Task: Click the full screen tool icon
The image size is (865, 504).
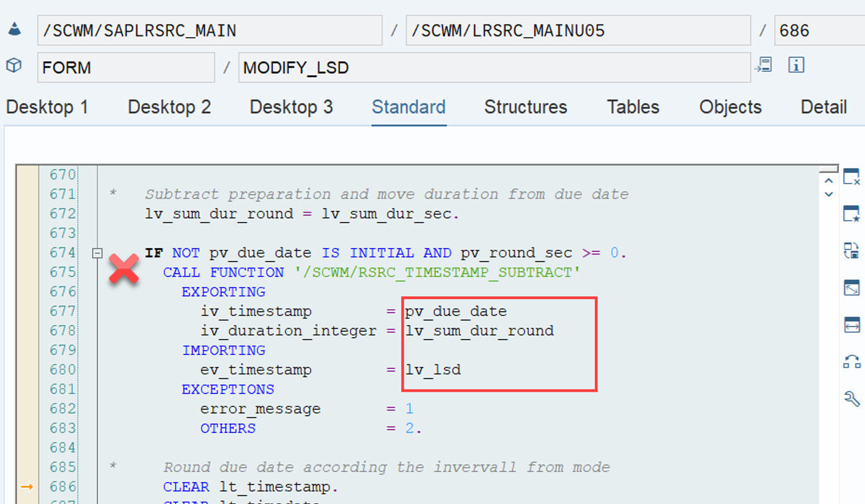Action: [851, 288]
